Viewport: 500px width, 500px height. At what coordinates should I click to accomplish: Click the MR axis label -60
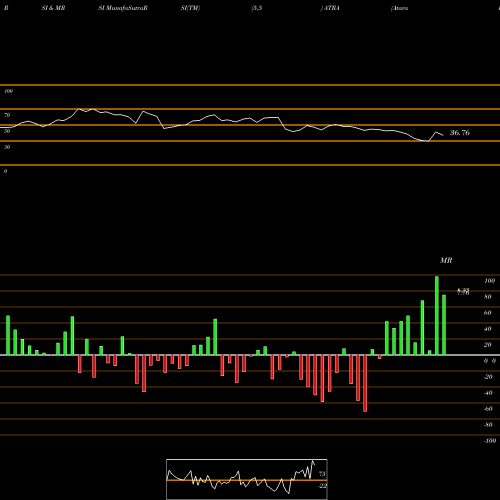[x=488, y=409]
